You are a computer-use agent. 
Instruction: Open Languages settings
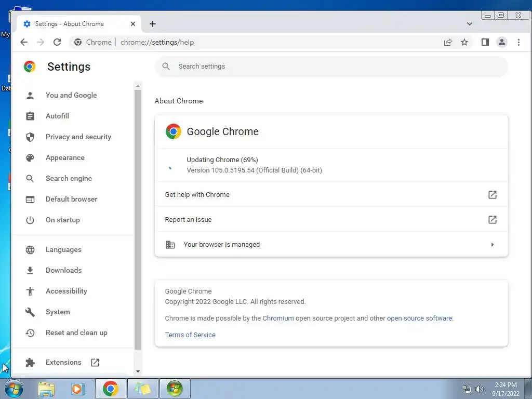point(63,250)
